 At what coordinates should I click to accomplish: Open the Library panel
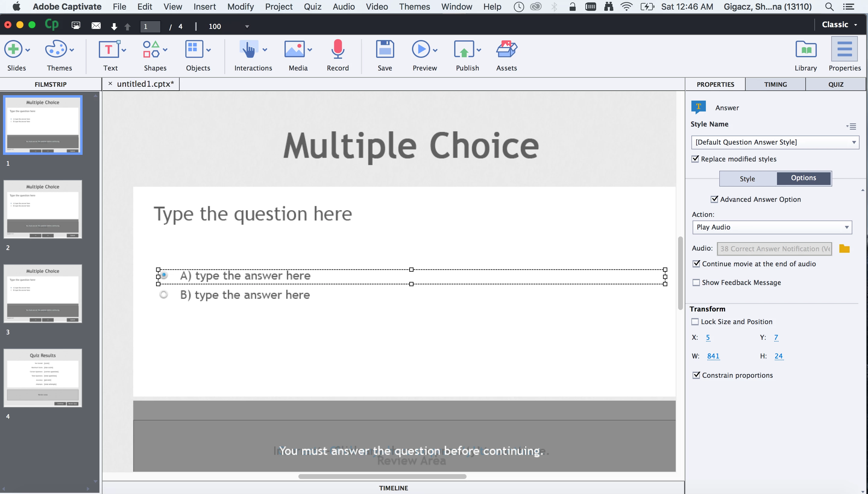pos(806,50)
